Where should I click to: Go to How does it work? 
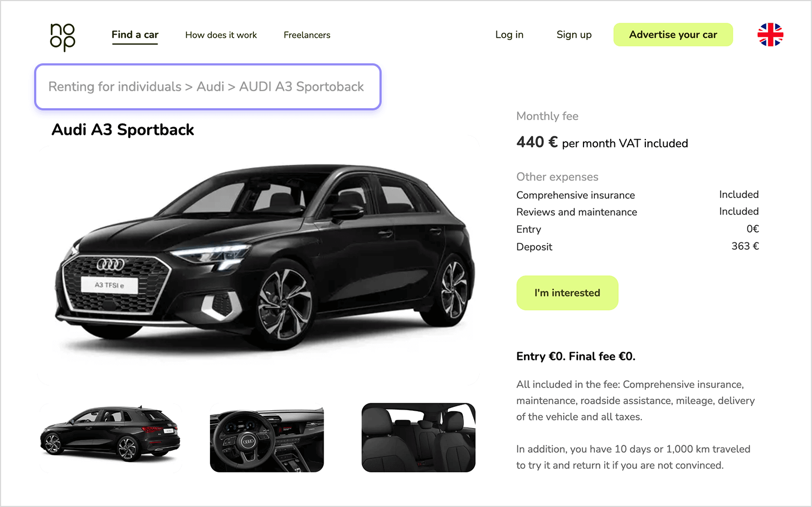pyautogui.click(x=221, y=35)
